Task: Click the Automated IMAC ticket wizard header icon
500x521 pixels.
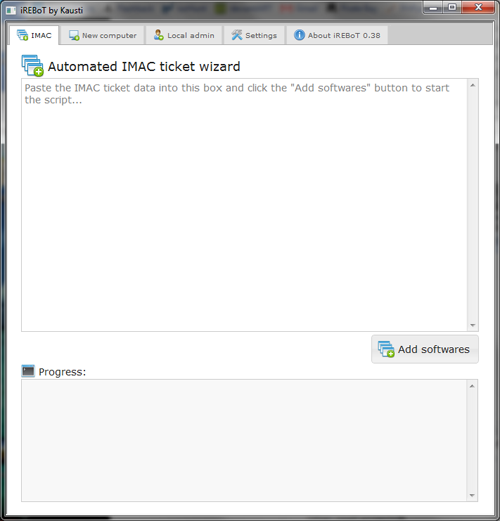Action: [32, 66]
